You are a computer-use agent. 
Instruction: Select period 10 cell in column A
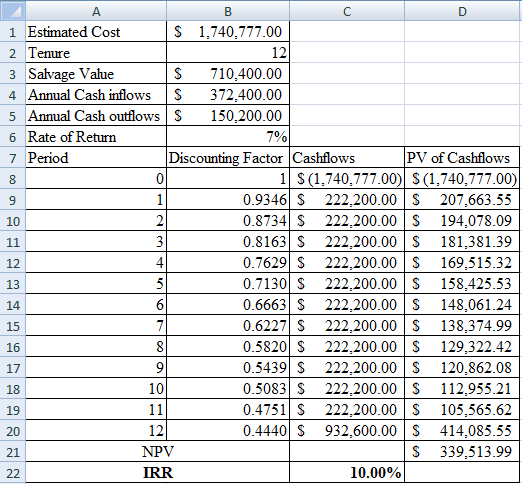96,389
